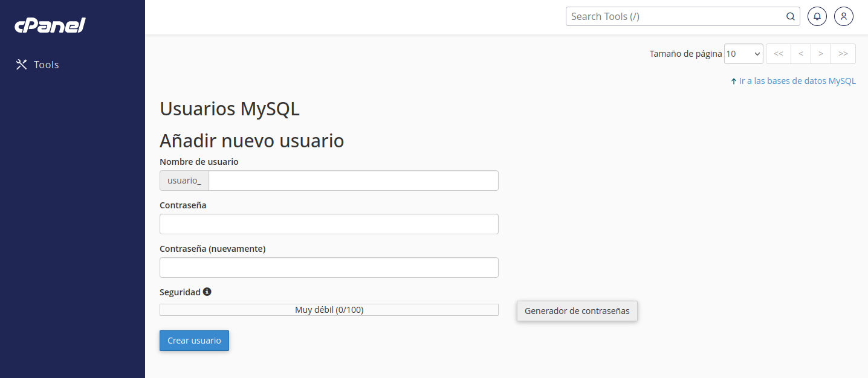Go to last page with >> button
The height and width of the screenshot is (378, 868).
(x=843, y=54)
